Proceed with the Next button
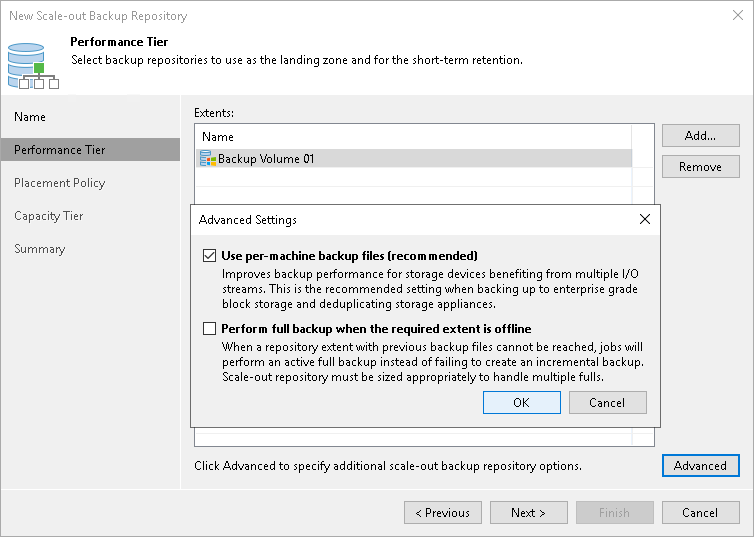Screen dimensions: 754x537 (x=528, y=513)
